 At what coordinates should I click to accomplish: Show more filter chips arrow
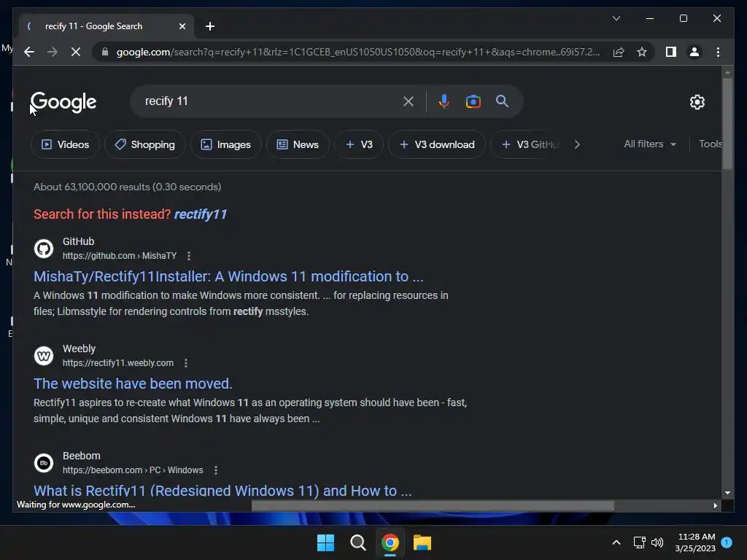click(x=577, y=144)
